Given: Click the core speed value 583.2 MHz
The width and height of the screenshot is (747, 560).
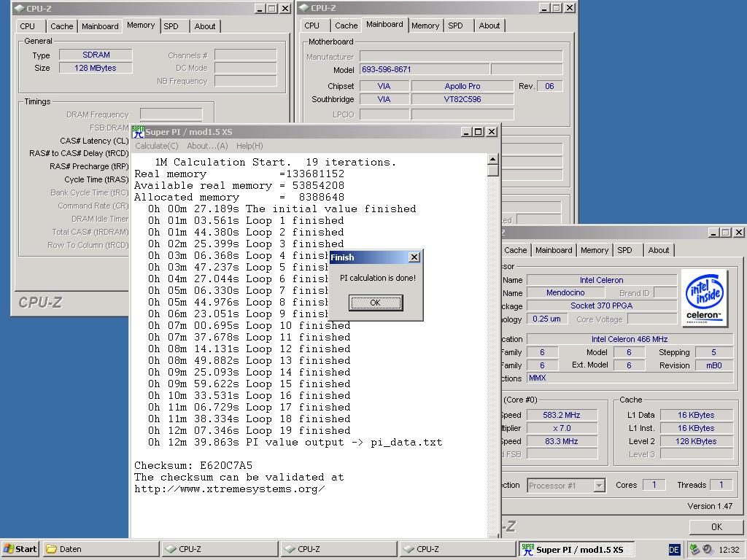Looking at the screenshot, I should tap(562, 415).
